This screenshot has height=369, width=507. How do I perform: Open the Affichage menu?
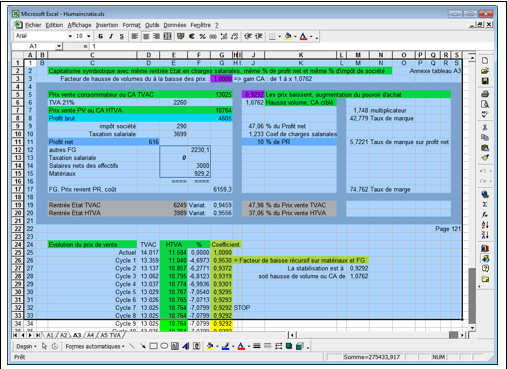79,25
